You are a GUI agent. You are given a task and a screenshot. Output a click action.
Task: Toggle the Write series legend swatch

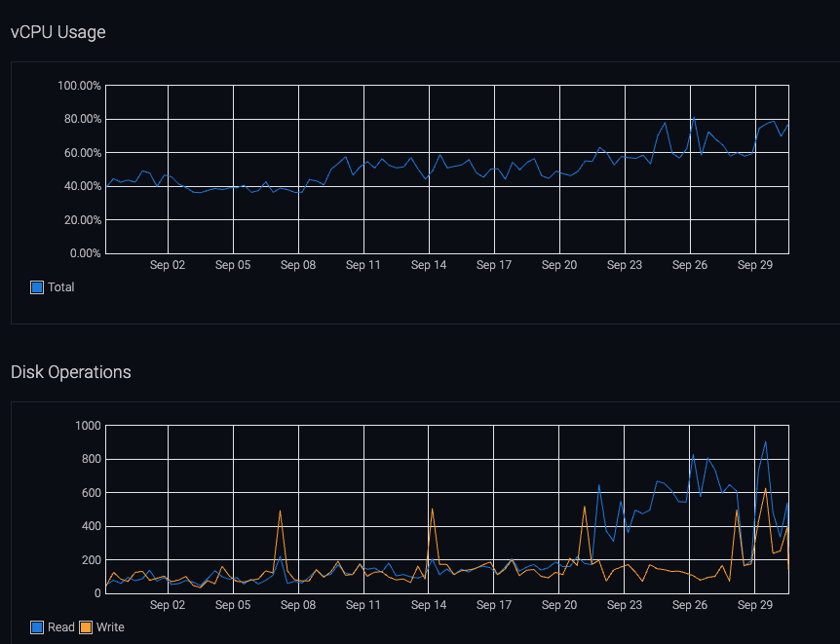[x=86, y=626]
